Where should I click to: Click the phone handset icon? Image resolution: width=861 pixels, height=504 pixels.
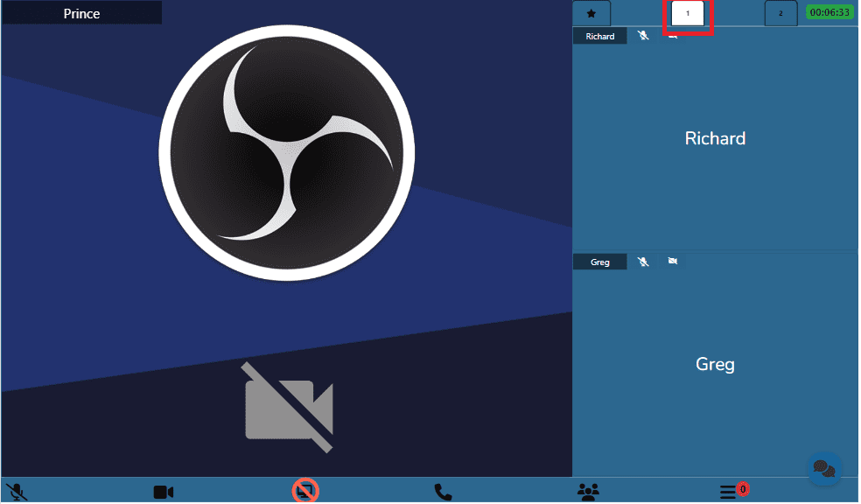click(x=444, y=493)
